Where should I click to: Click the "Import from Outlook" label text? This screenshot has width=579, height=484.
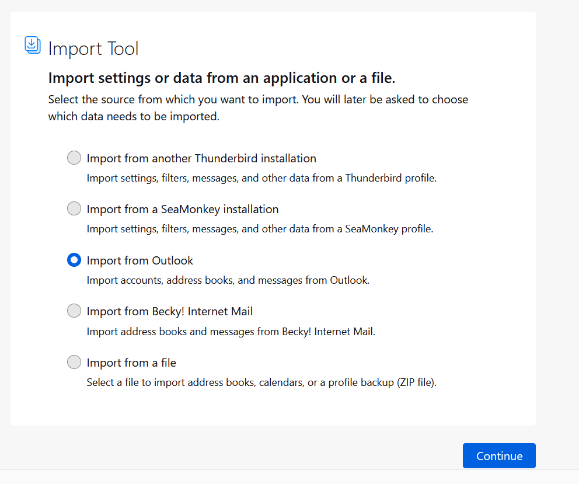[x=140, y=261]
